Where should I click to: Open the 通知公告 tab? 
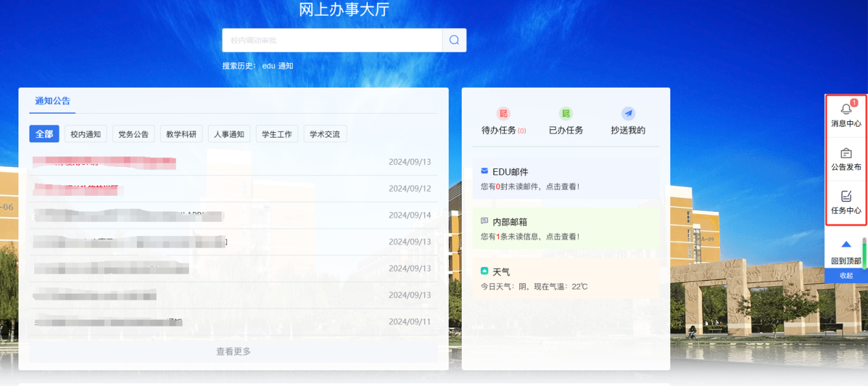[x=53, y=101]
